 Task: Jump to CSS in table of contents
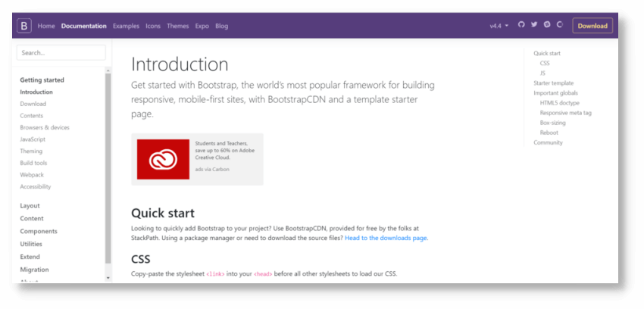[x=545, y=63]
